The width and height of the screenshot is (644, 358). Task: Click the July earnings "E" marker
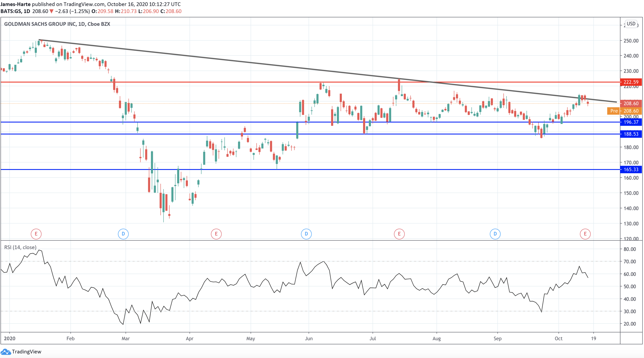point(399,234)
